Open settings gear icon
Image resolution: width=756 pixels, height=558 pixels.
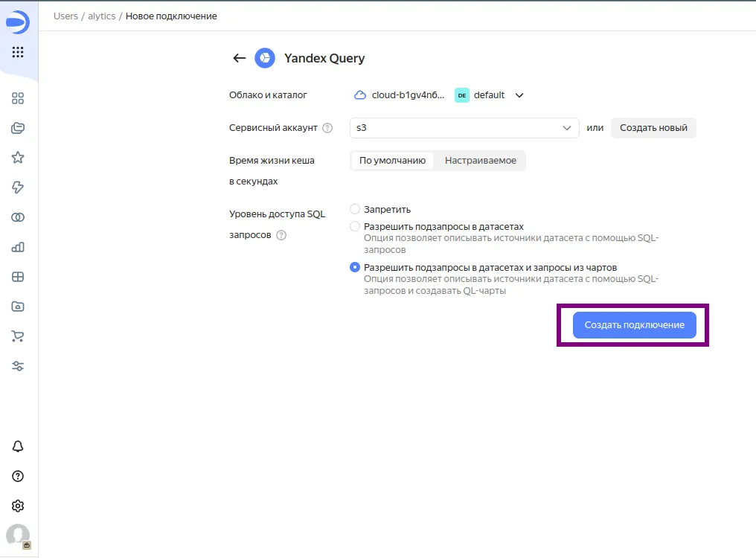pos(18,506)
